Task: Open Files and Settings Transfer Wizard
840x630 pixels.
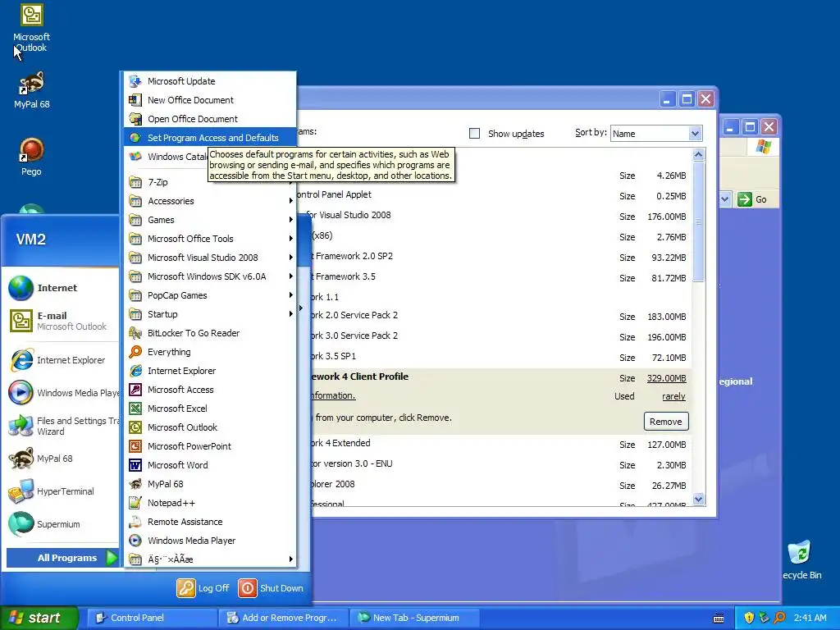Action: 60,426
